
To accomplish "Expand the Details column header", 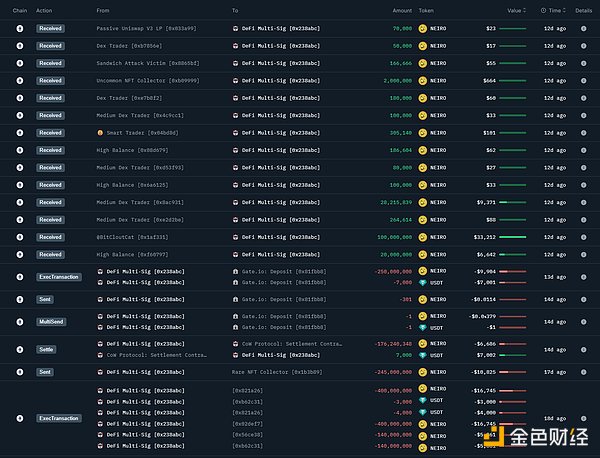I will pyautogui.click(x=584, y=10).
